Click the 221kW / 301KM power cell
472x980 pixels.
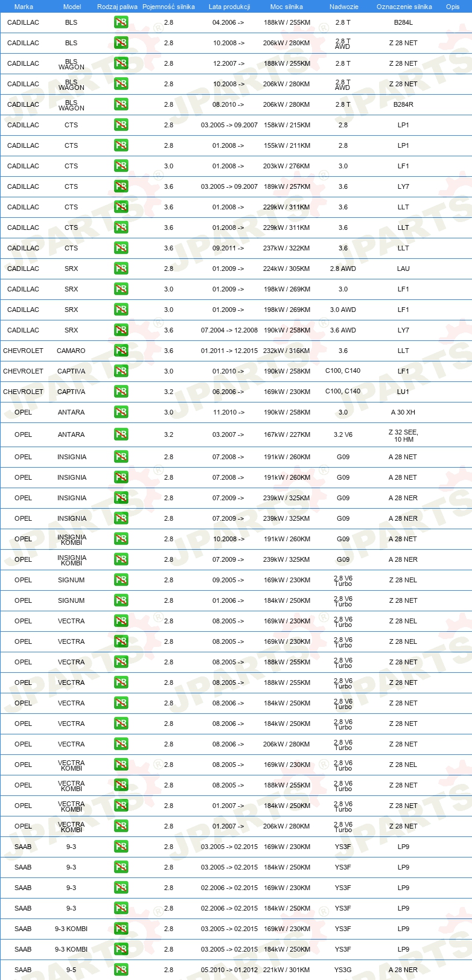point(287,970)
